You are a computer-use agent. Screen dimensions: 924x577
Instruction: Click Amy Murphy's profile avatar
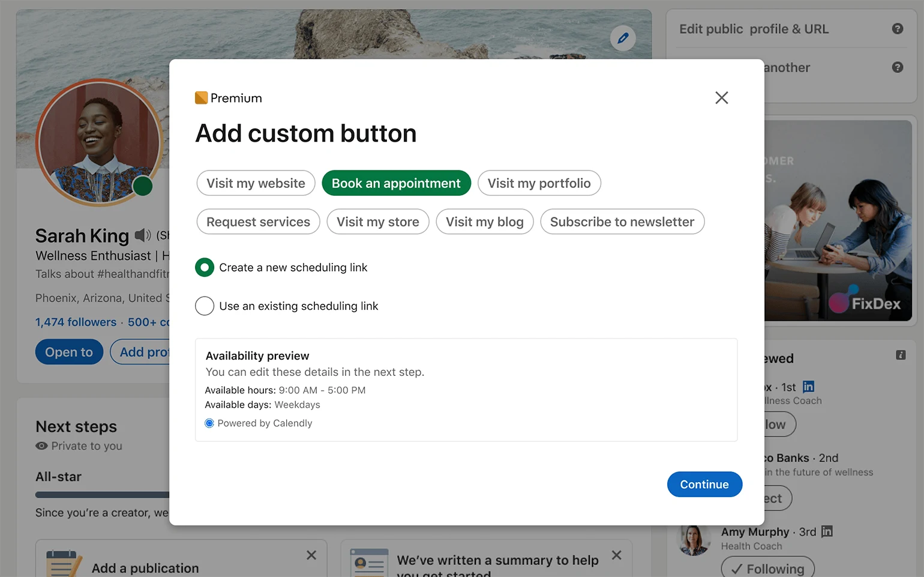pos(694,539)
